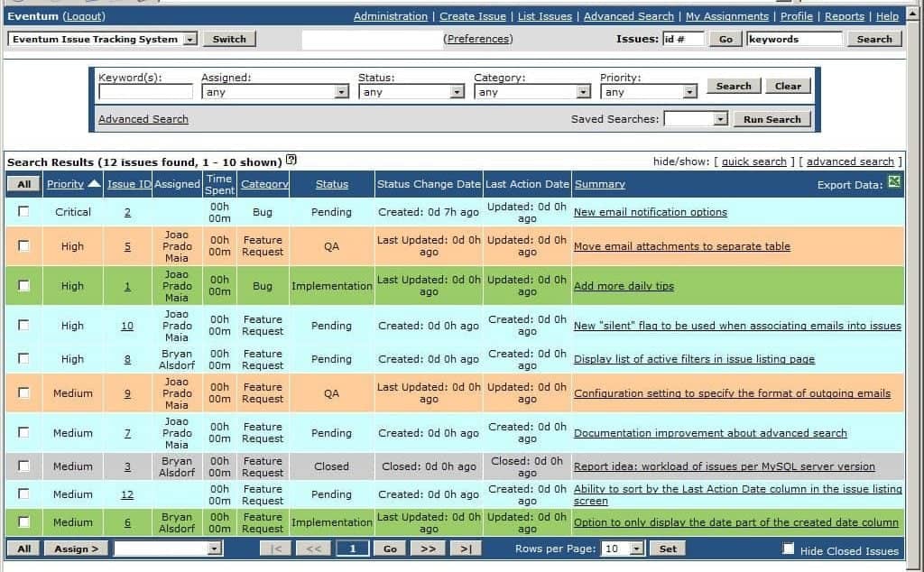Screen dimensions: 924x572
Task: Tick the checkbox for issue 2
Action: (x=23, y=211)
